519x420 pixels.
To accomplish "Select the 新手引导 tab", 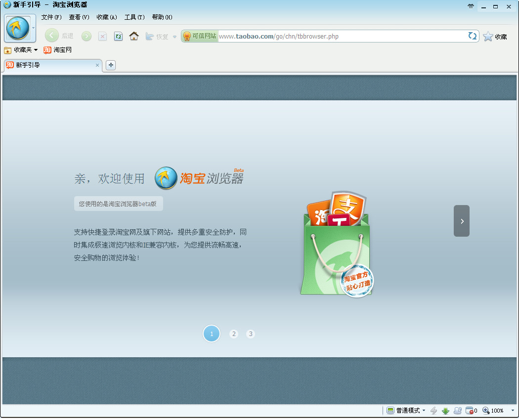I will tap(49, 65).
